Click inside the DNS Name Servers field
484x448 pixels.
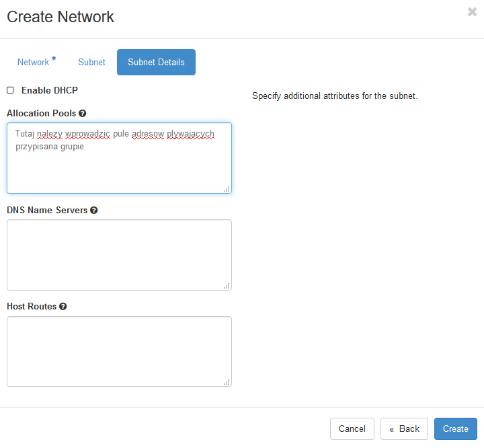119,255
